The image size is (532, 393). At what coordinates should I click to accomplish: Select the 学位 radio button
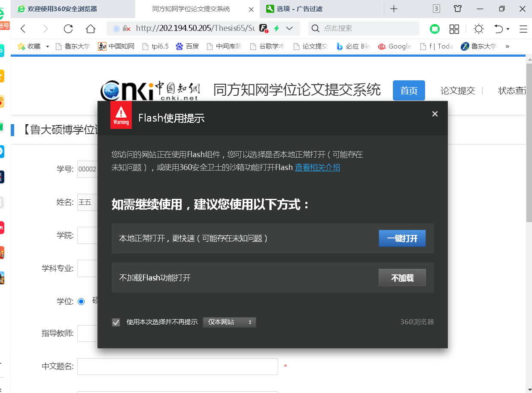click(x=81, y=302)
